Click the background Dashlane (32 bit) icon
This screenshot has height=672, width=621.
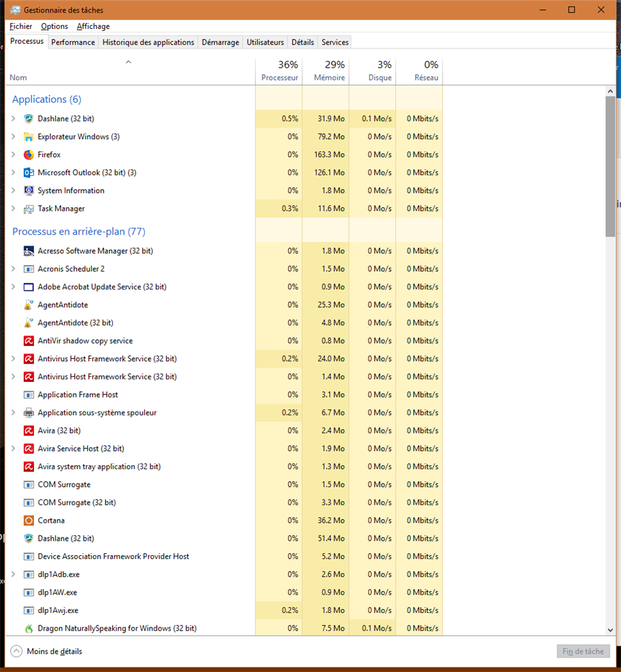click(29, 539)
